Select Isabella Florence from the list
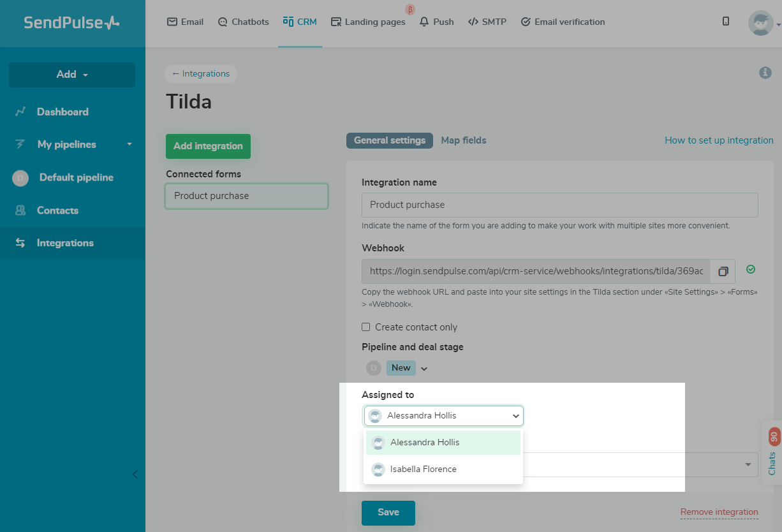The height and width of the screenshot is (532, 782). pyautogui.click(x=424, y=469)
